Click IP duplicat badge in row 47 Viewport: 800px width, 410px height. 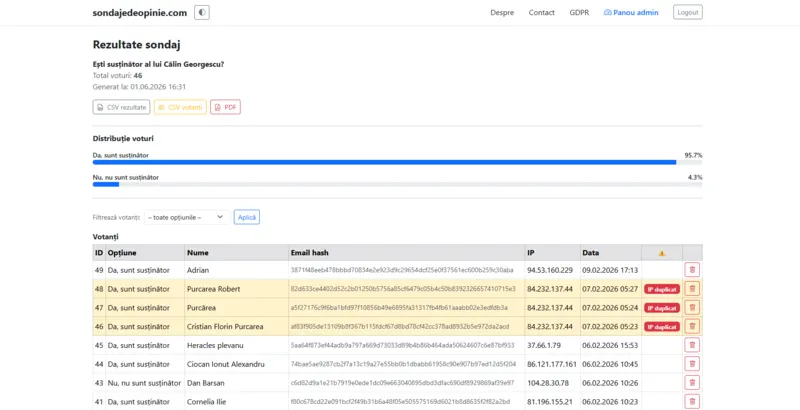tap(662, 308)
